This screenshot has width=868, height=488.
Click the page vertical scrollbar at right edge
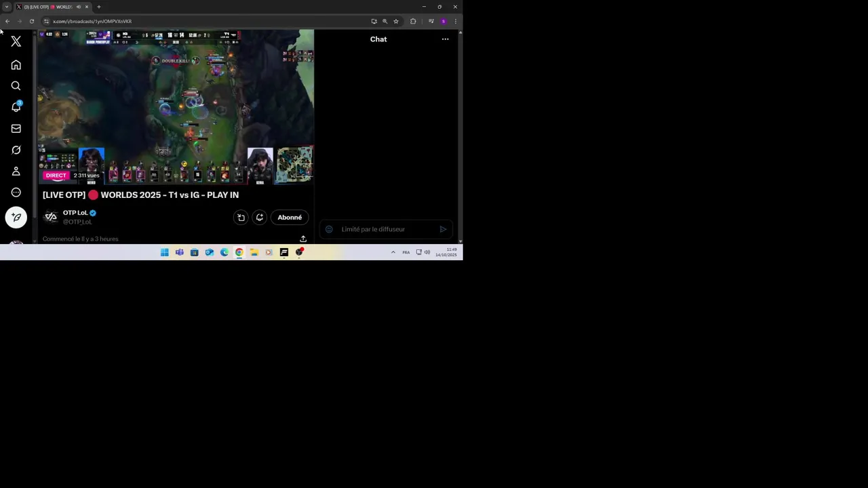(460, 136)
